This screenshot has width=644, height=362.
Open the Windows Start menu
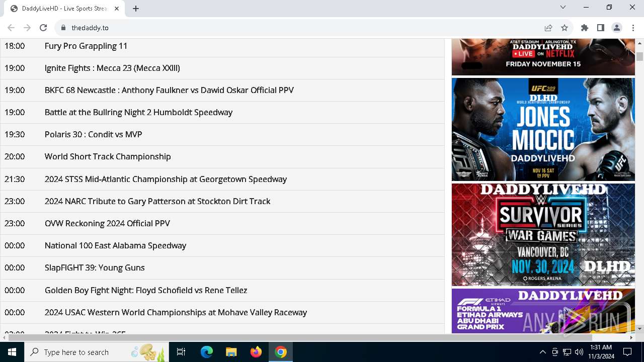(x=12, y=352)
